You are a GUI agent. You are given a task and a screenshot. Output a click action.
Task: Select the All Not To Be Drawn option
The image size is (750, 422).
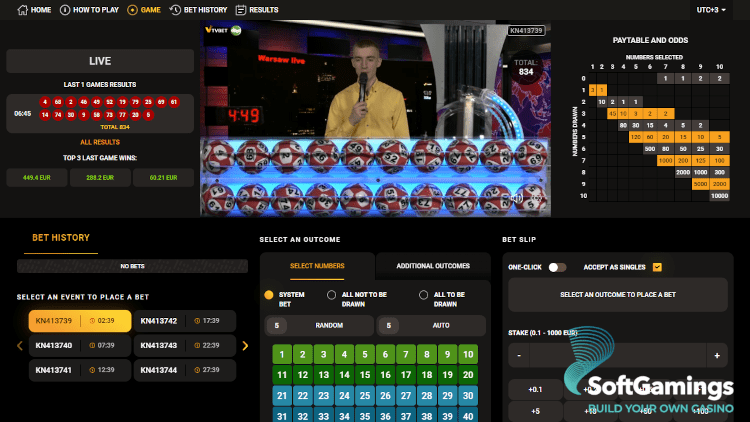pyautogui.click(x=332, y=295)
